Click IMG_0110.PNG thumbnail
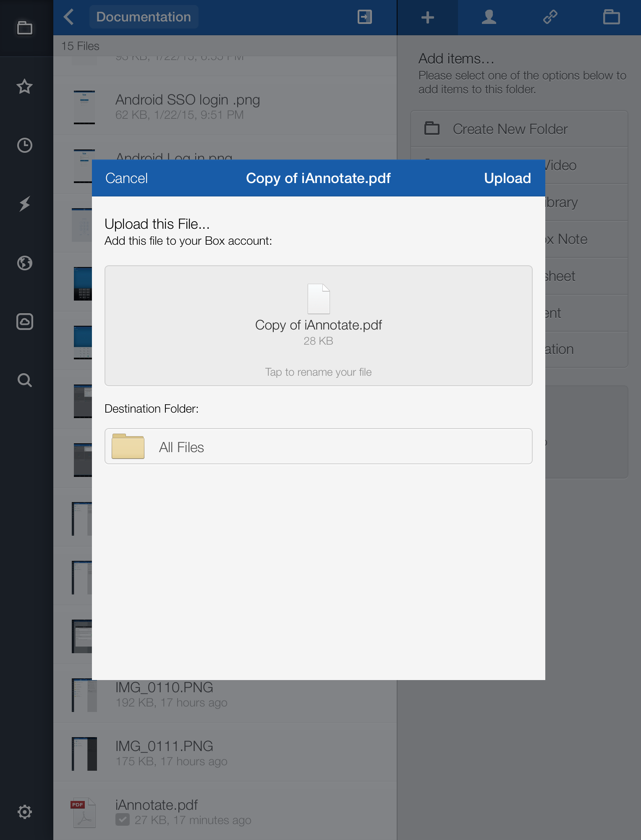641x840 pixels. (84, 695)
